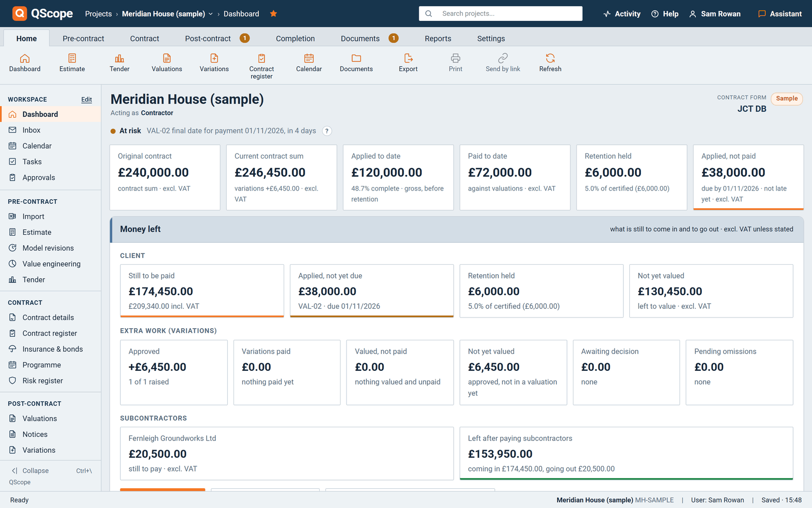Open the Fernleigh Groundworks Ltd card

[x=287, y=453]
